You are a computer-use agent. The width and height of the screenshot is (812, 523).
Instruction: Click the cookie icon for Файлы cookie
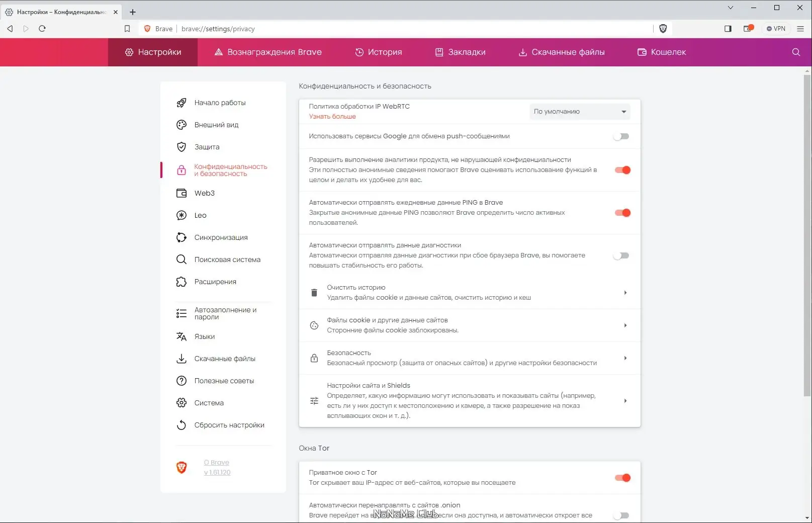click(314, 325)
